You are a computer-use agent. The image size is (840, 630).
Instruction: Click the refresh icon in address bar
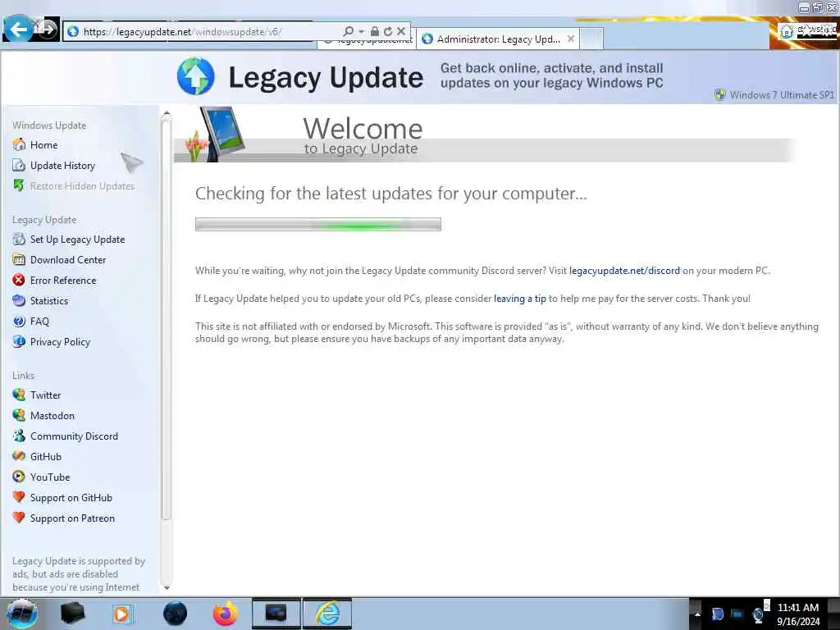coord(388,32)
